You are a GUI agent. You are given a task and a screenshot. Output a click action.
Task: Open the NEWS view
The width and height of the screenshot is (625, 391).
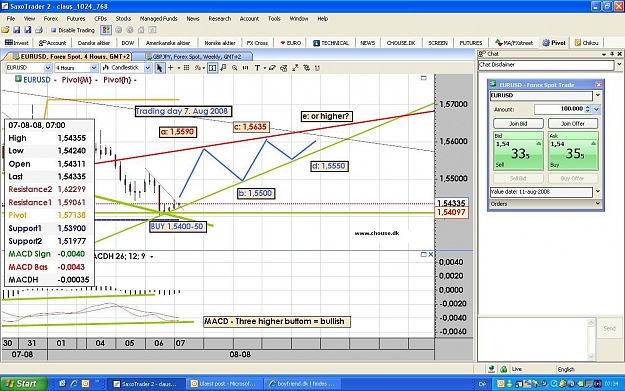(367, 43)
